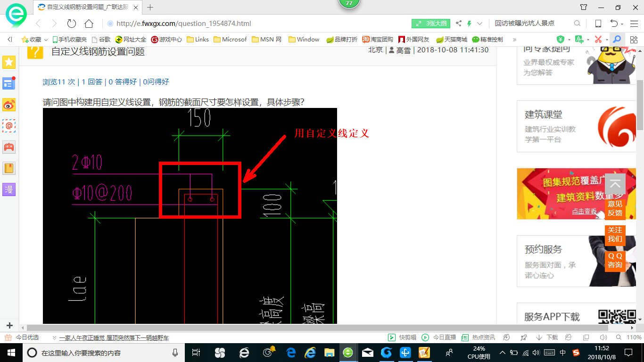
Task: Open sidebar star favorites icon
Action: pos(9,62)
